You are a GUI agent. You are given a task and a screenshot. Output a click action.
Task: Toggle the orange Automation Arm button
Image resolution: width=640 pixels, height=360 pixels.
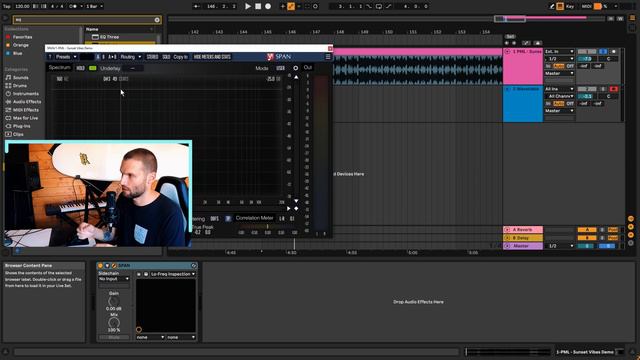tap(291, 6)
